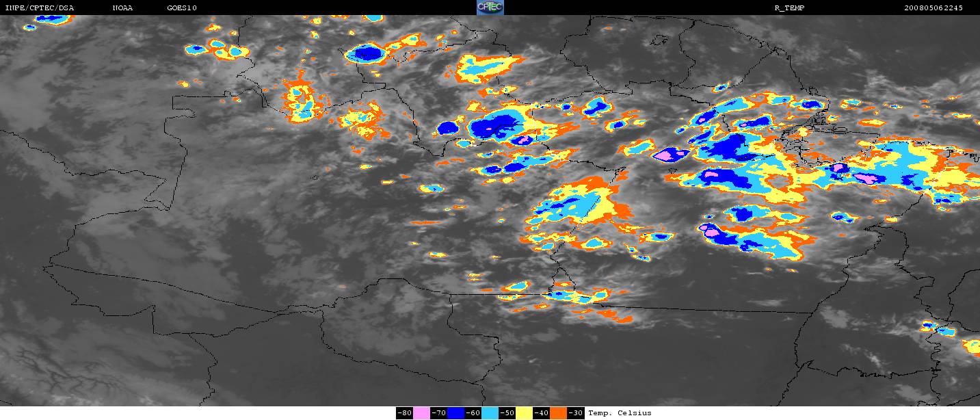Click the 200805062245 timestamp
The width and height of the screenshot is (980, 420).
pos(933,8)
